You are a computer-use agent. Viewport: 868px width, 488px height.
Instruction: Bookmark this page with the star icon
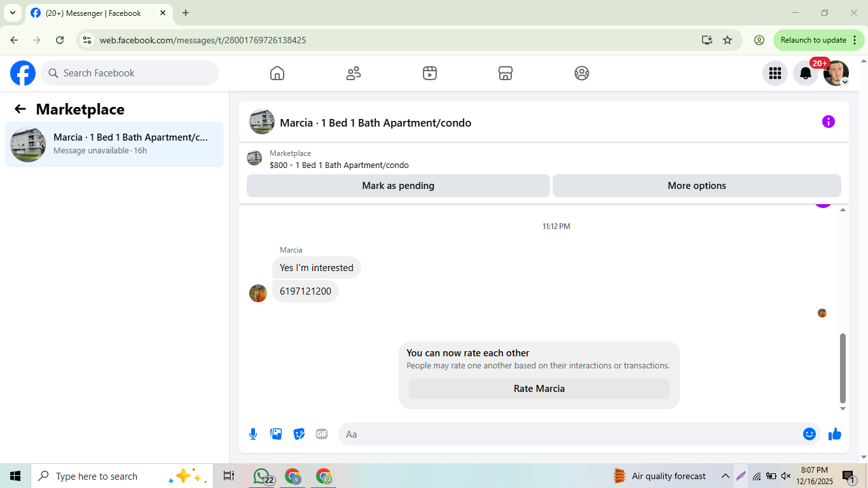coord(727,40)
